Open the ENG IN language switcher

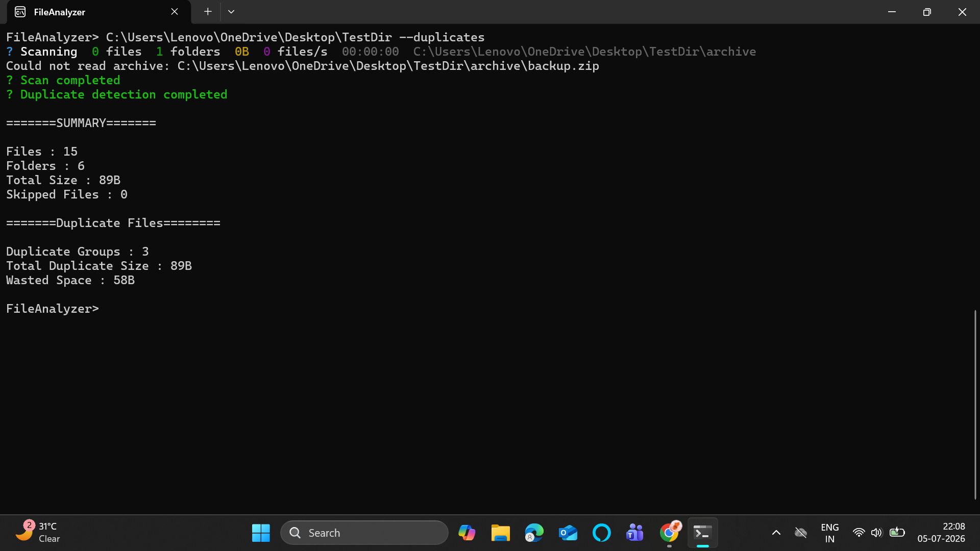830,533
